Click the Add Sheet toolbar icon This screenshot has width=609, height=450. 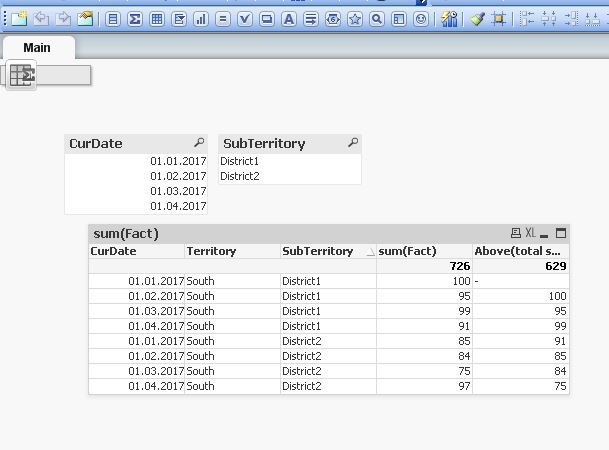pos(19,19)
